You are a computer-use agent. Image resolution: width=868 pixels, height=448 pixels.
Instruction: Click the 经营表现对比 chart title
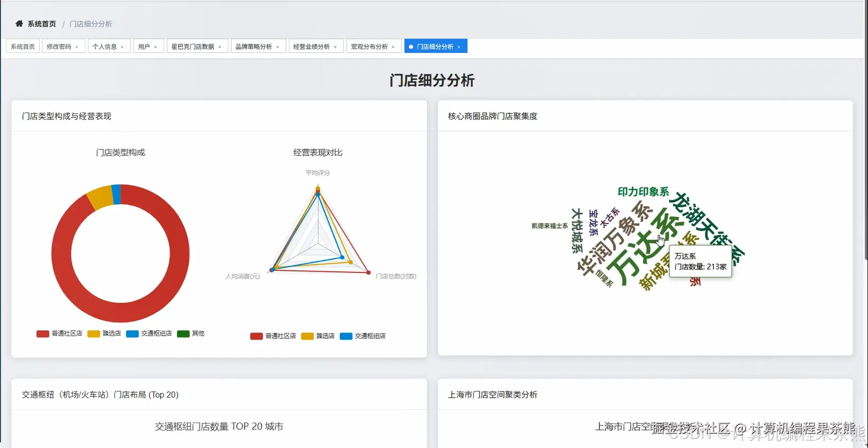(x=318, y=153)
